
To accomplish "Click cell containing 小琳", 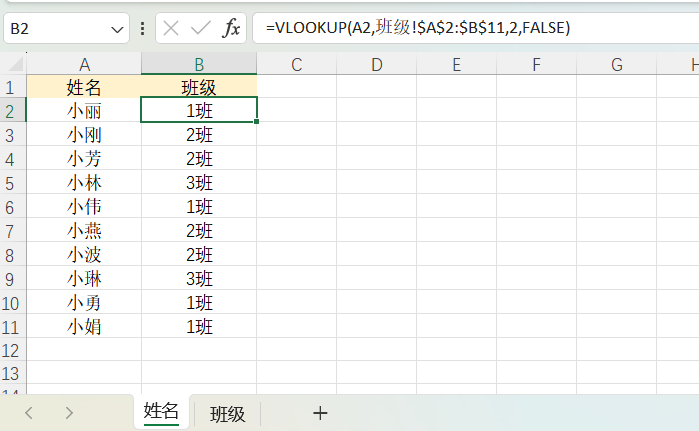I will pos(84,279).
